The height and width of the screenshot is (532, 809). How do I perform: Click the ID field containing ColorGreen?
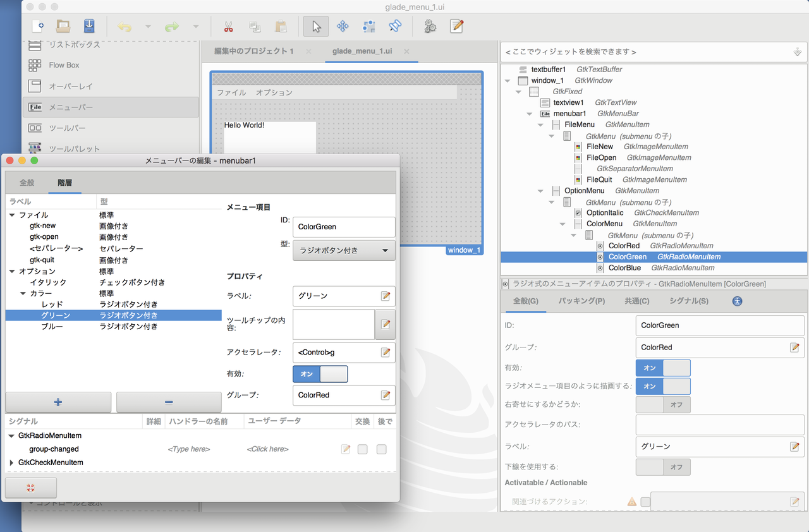coord(344,227)
